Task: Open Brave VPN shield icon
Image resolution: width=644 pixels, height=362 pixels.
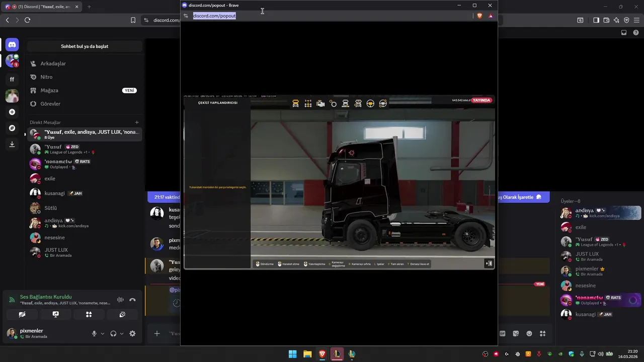Action: pyautogui.click(x=626, y=20)
